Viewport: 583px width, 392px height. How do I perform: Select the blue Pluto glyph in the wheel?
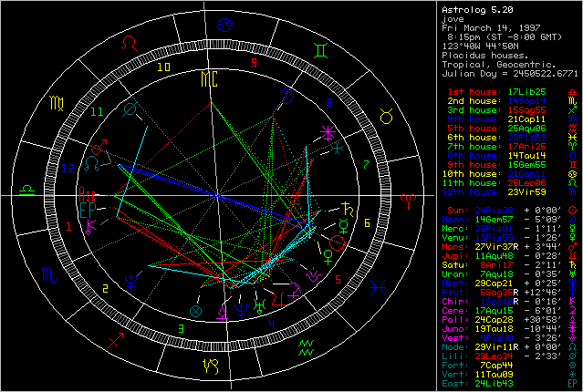tap(130, 282)
